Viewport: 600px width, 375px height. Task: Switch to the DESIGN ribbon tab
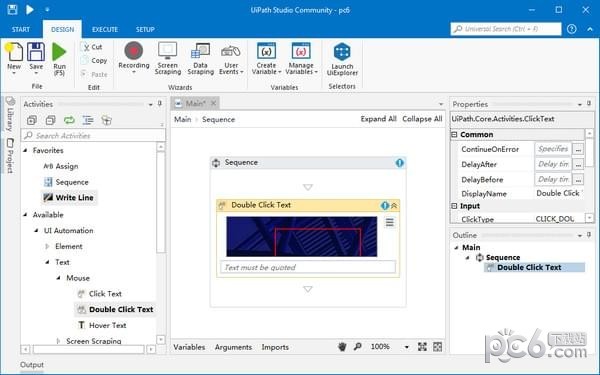tap(62, 29)
